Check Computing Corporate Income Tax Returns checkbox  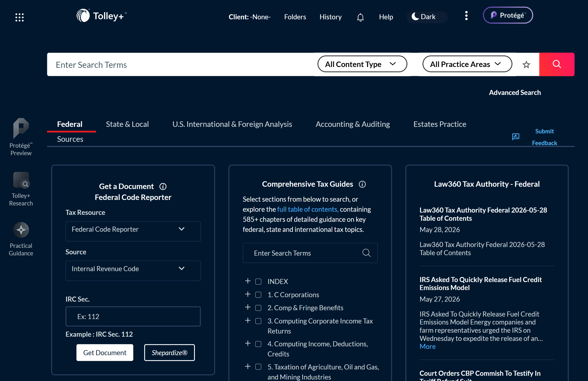(x=258, y=321)
